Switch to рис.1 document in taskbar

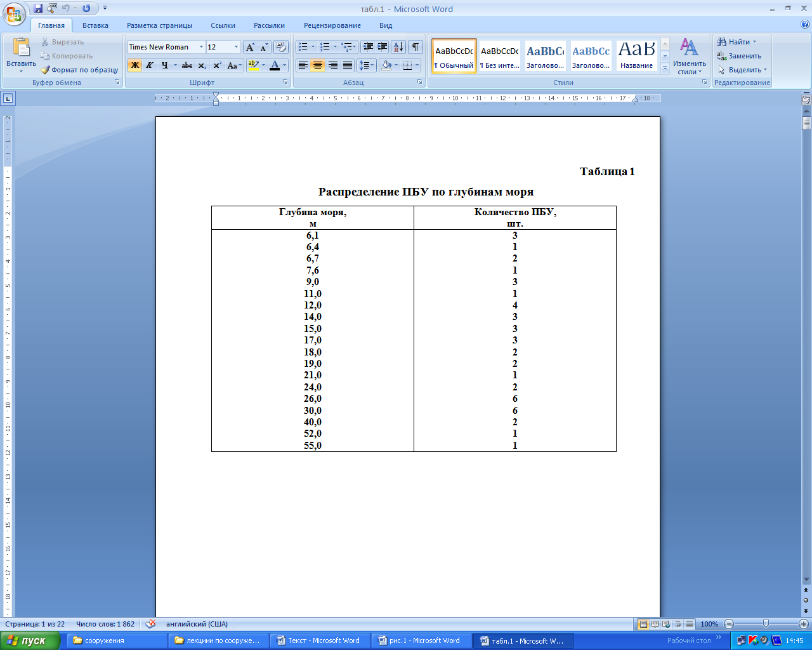419,640
